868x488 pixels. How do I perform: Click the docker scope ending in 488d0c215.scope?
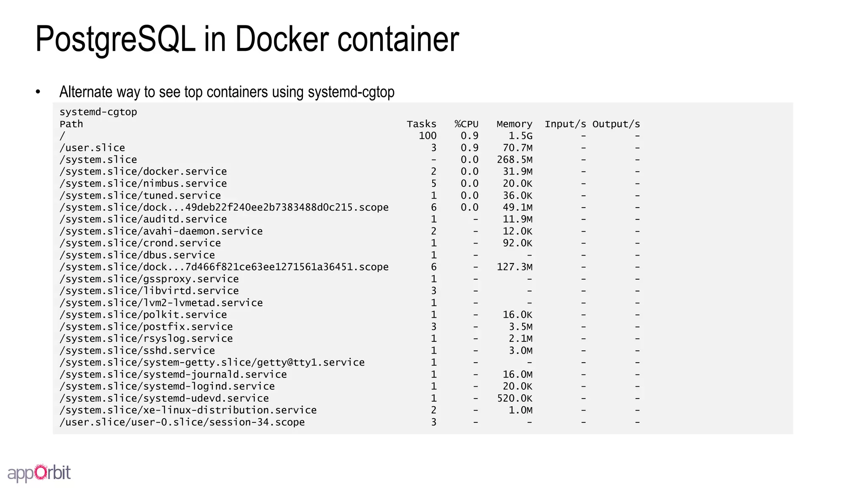click(x=224, y=208)
